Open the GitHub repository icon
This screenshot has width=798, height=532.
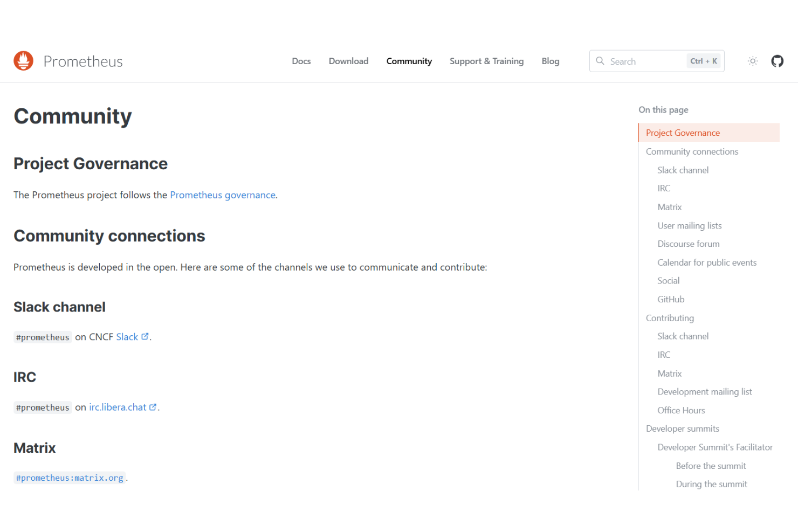click(777, 61)
